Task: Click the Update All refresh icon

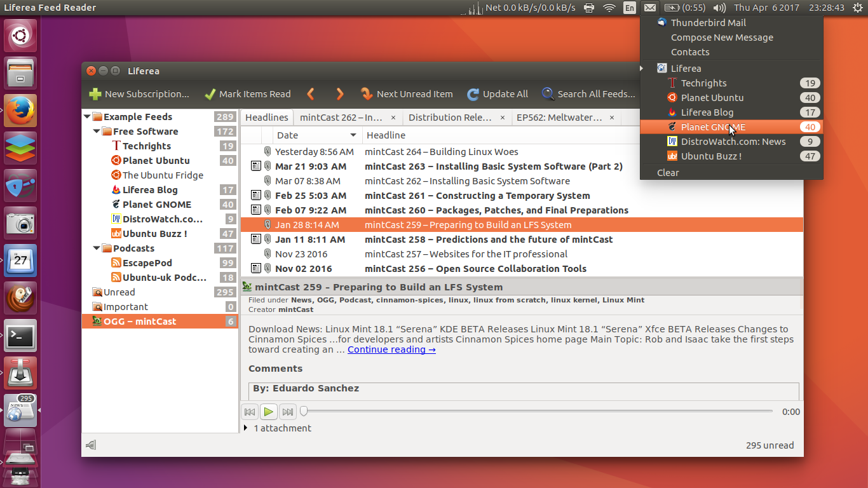Action: [473, 94]
